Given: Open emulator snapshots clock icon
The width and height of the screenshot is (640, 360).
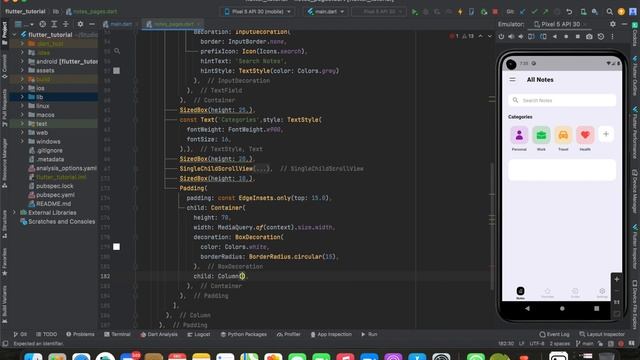Looking at the screenshot, I should (601, 36).
